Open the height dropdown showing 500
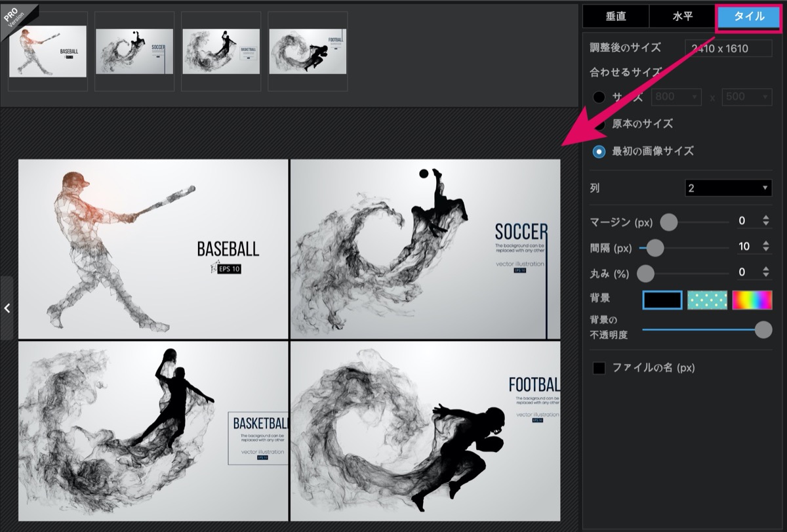Viewport: 787px width, 532px height. tap(746, 97)
